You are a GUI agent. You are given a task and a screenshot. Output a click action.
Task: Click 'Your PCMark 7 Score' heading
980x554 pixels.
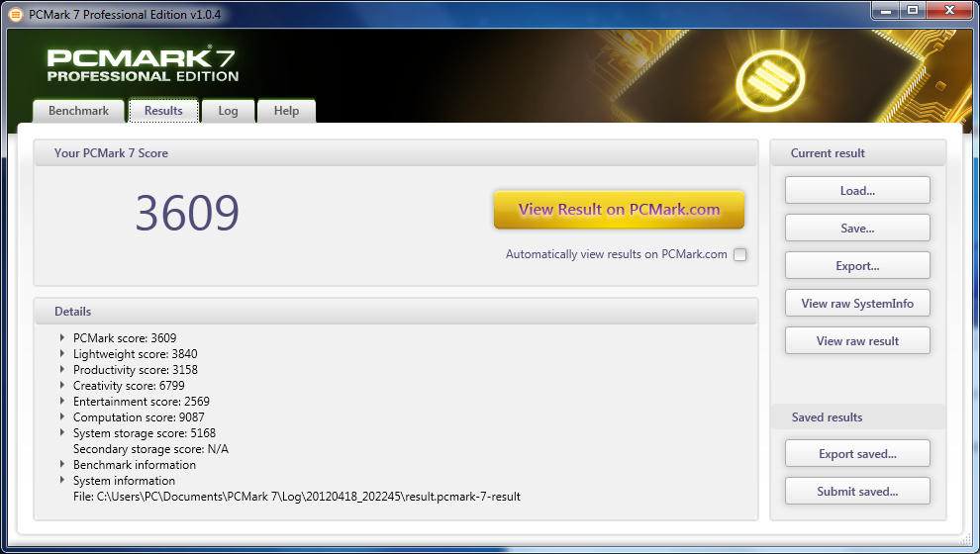tap(111, 153)
